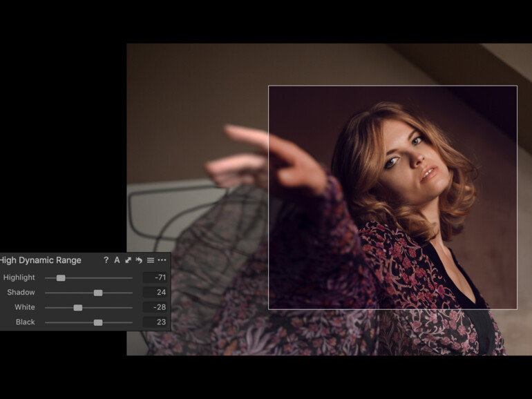The height and width of the screenshot is (399, 532).
Task: Open the three-dots more options menu
Action: point(162,260)
